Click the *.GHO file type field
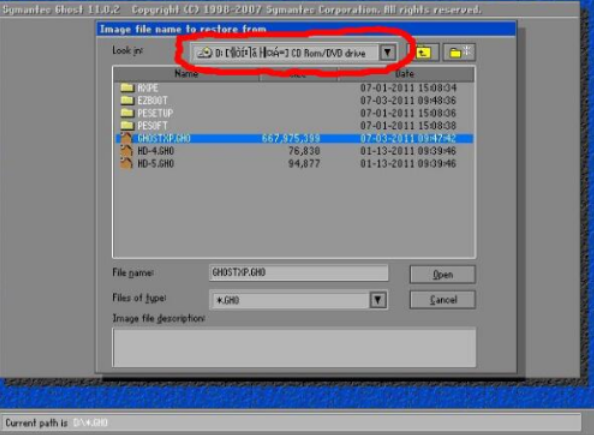Screen dimensions: 594x435 pos(290,300)
